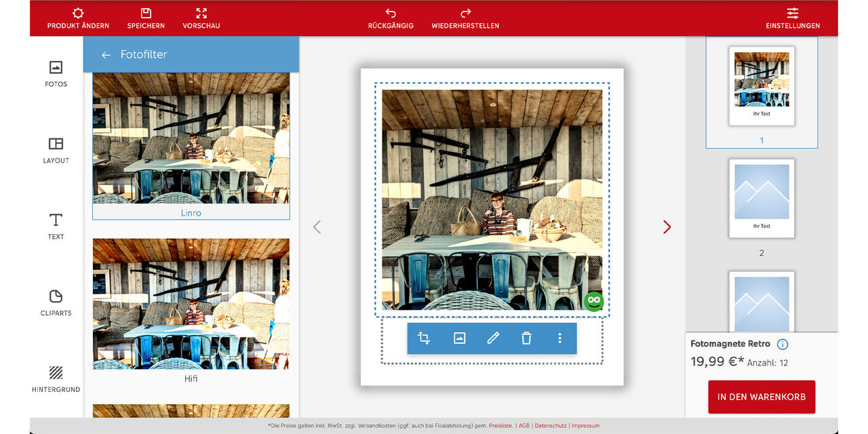Apply the Hifi photo filter
This screenshot has height=434, width=868.
pos(191,311)
